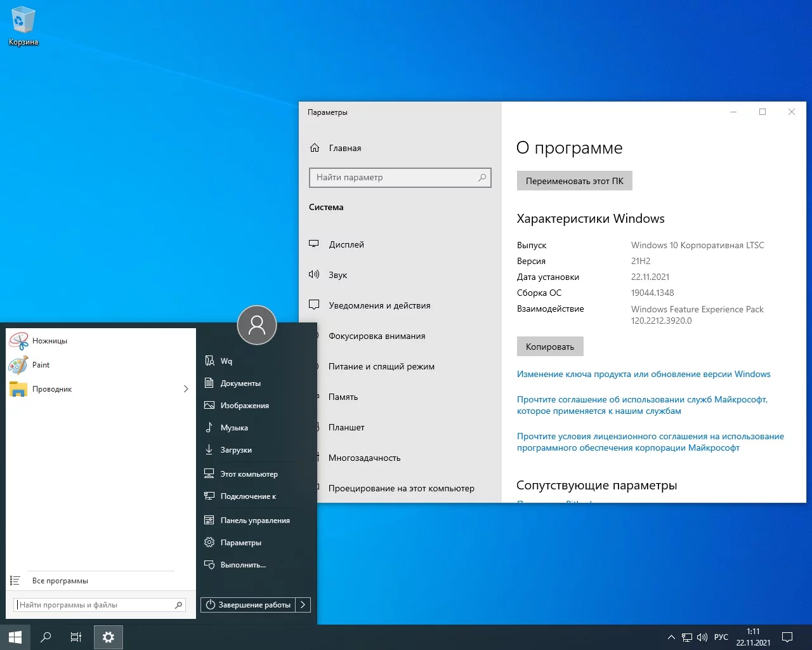This screenshot has width=812, height=650.
Task: Click Переименовать этот ПК button
Action: click(x=575, y=181)
